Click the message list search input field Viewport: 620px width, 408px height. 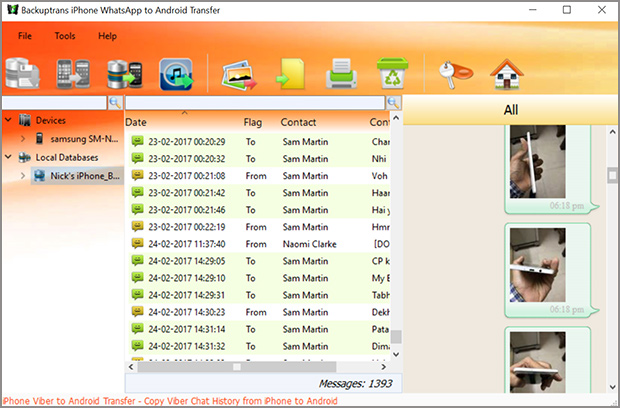pos(255,103)
